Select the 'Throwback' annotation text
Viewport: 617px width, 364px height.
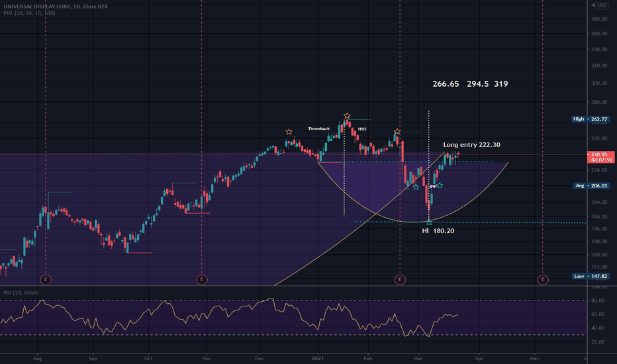[x=318, y=128]
